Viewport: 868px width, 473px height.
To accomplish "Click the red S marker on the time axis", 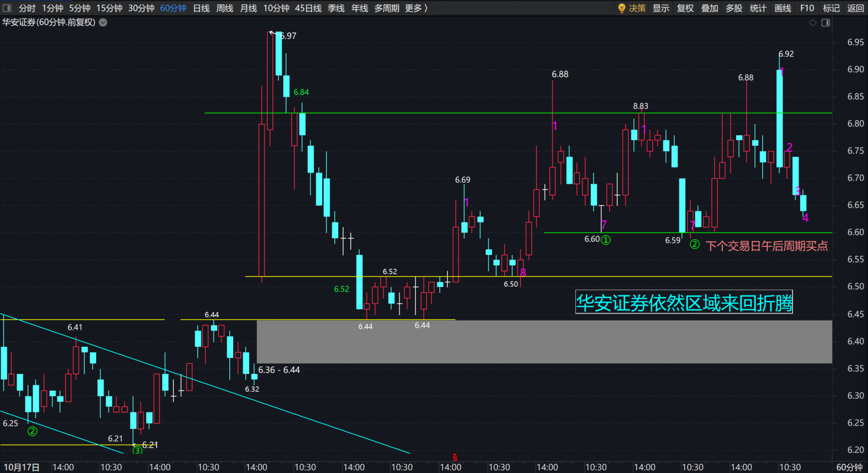I will 455,457.
